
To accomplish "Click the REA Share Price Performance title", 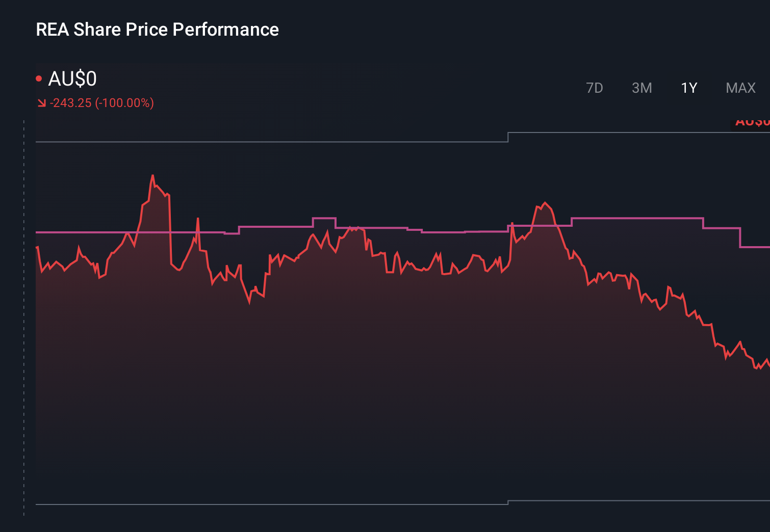I will [157, 30].
